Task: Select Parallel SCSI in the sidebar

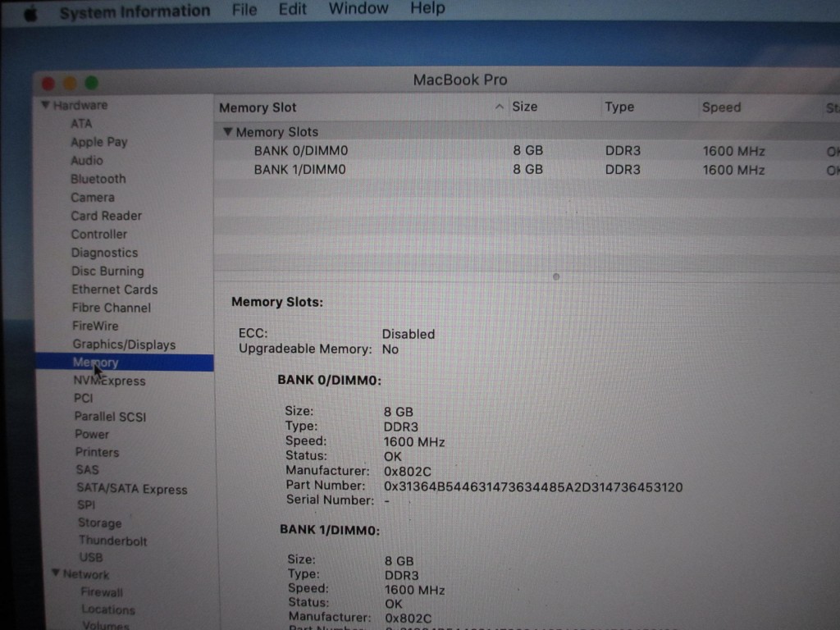Action: click(110, 416)
